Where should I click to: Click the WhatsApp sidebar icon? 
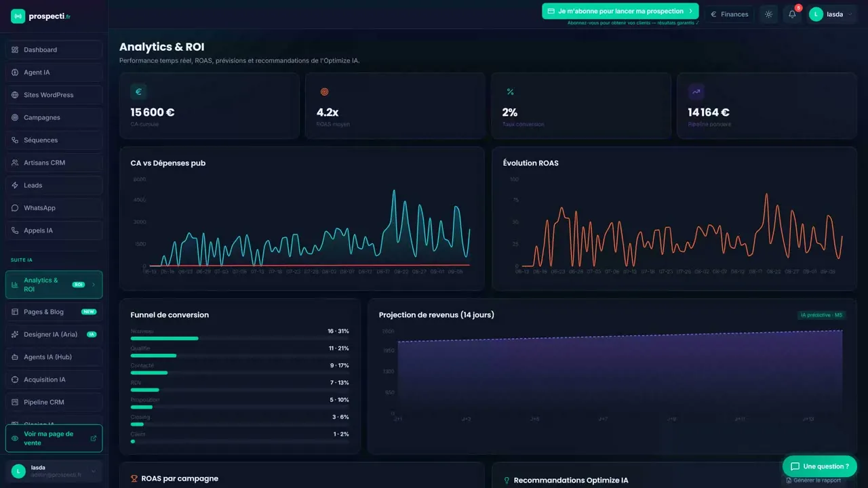[15, 208]
